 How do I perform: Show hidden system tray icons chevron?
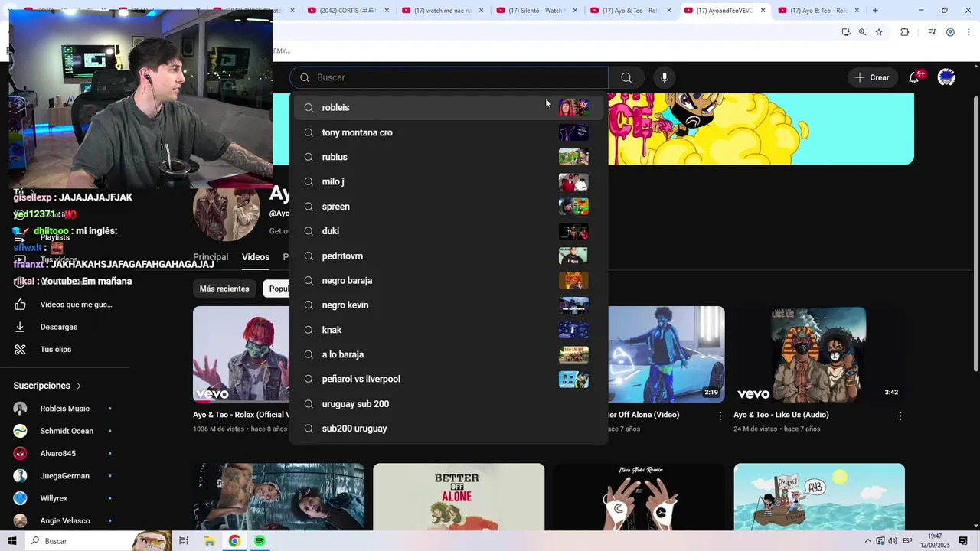(867, 541)
